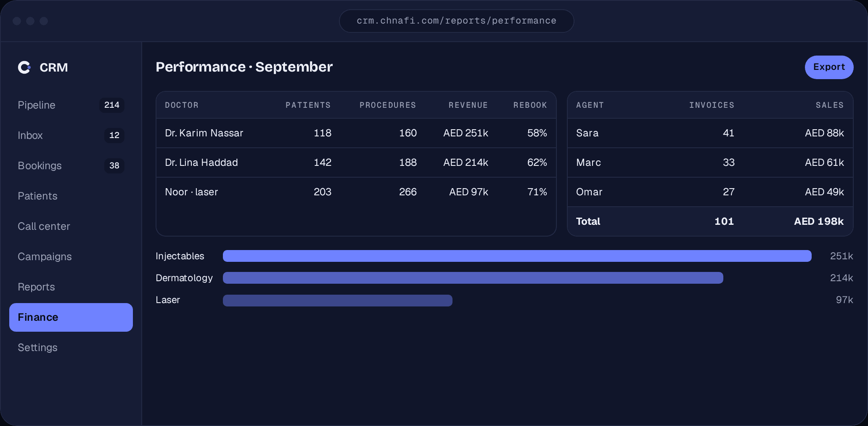Select the Dr. Karim Nassar row name
This screenshot has width=868, height=426.
click(x=204, y=133)
